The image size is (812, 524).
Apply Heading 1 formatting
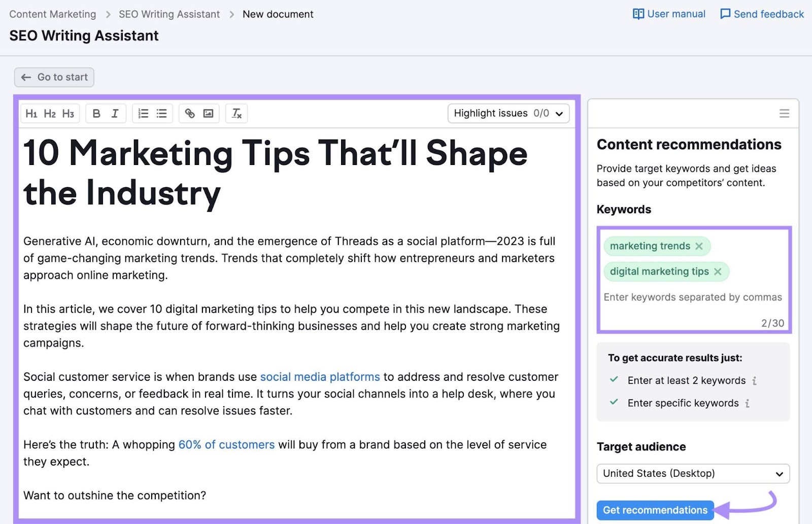pyautogui.click(x=31, y=113)
